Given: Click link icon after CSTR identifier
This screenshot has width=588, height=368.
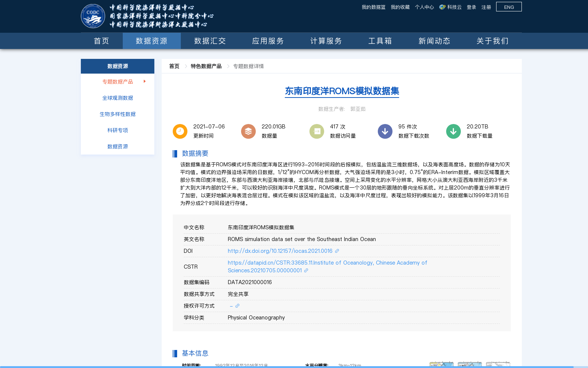Looking at the screenshot, I should (306, 270).
